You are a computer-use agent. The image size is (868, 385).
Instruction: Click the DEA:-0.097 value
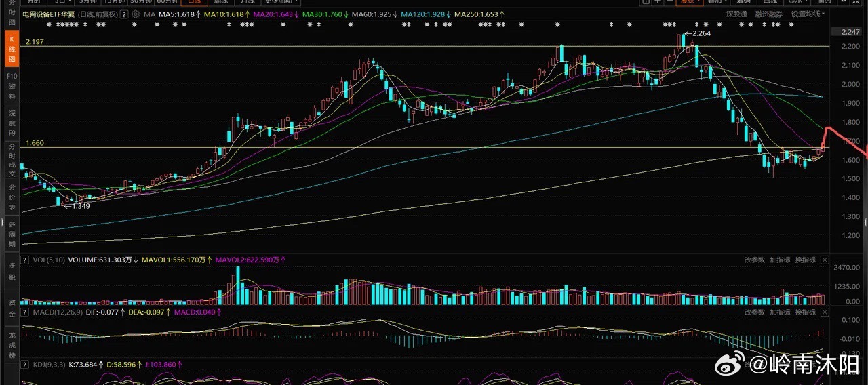149,312
